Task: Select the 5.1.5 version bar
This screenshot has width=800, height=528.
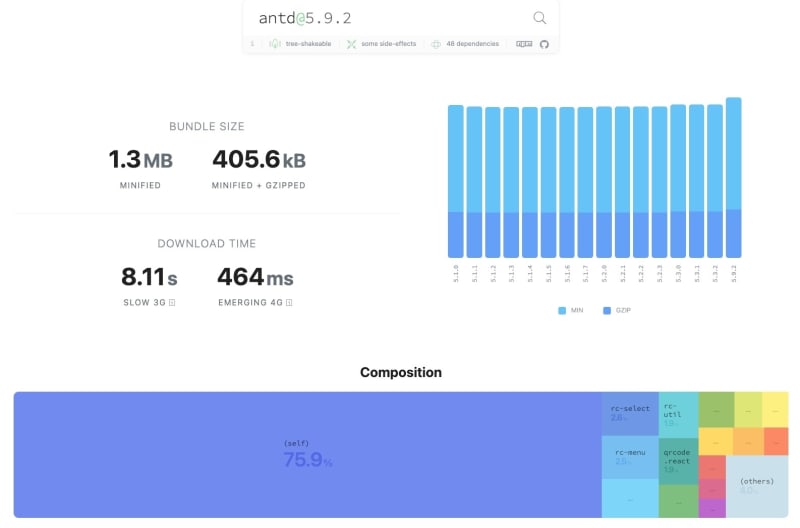Action: pyautogui.click(x=548, y=182)
